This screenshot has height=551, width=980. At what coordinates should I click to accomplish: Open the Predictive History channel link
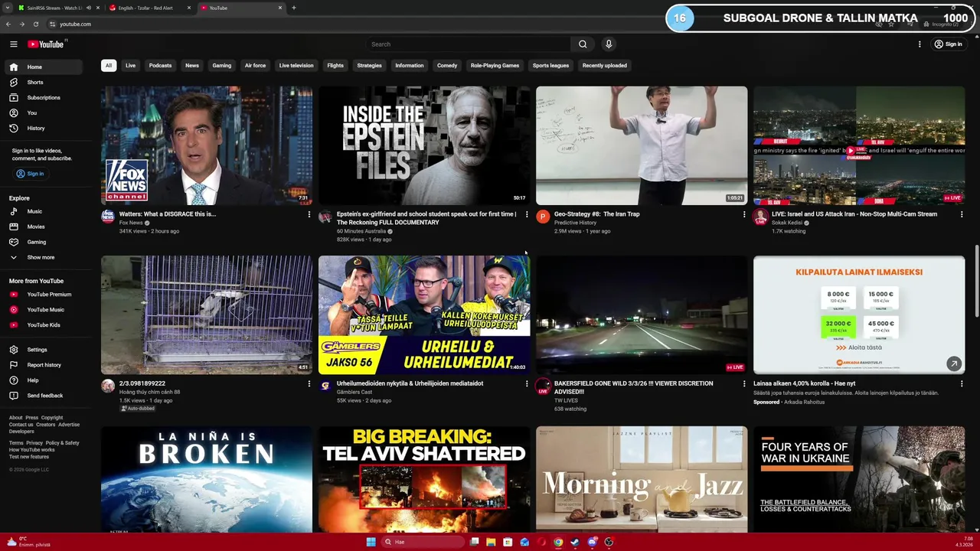click(575, 223)
